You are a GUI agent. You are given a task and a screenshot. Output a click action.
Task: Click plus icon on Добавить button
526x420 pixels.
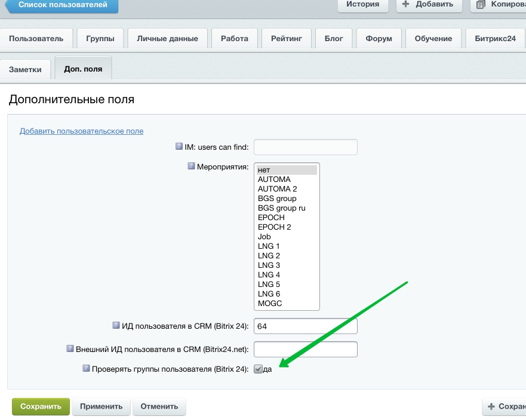[x=406, y=4]
